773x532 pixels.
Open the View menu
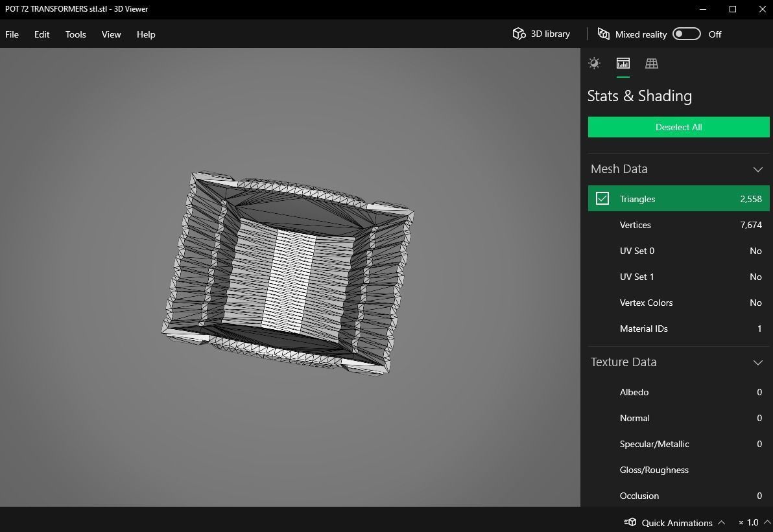[x=111, y=34]
